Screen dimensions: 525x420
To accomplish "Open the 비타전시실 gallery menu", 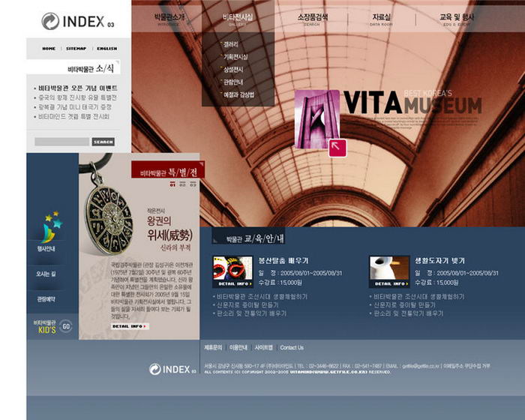I will (238, 17).
